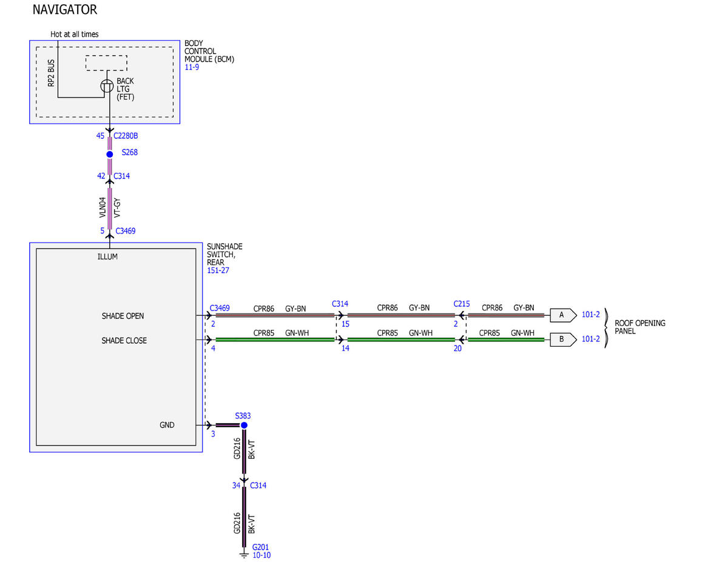This screenshot has width=728, height=562.
Task: Click the G201 ground label
Action: coord(260,546)
